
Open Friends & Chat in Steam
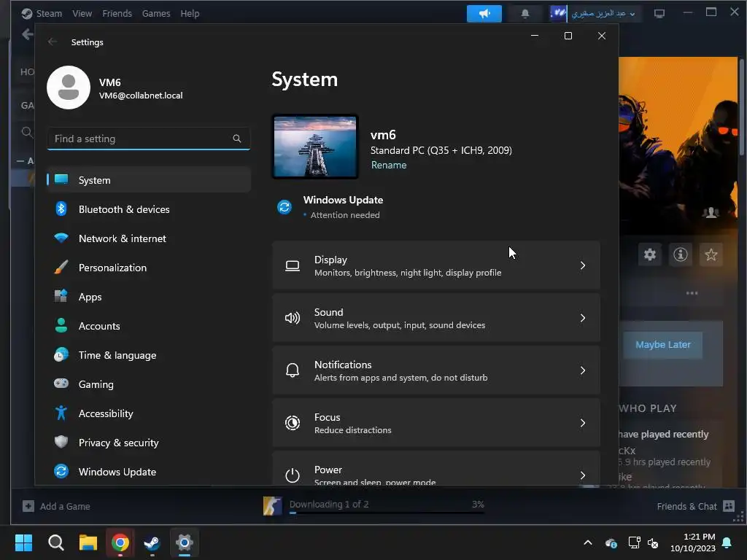pyautogui.click(x=695, y=506)
